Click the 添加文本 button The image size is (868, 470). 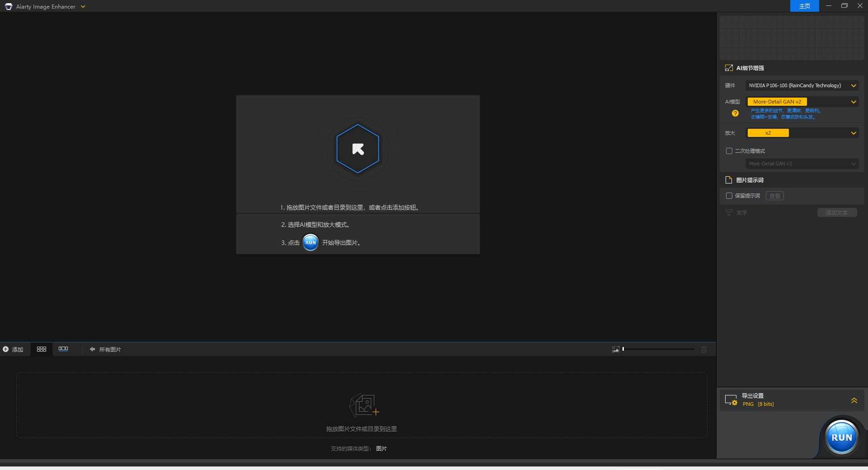837,212
